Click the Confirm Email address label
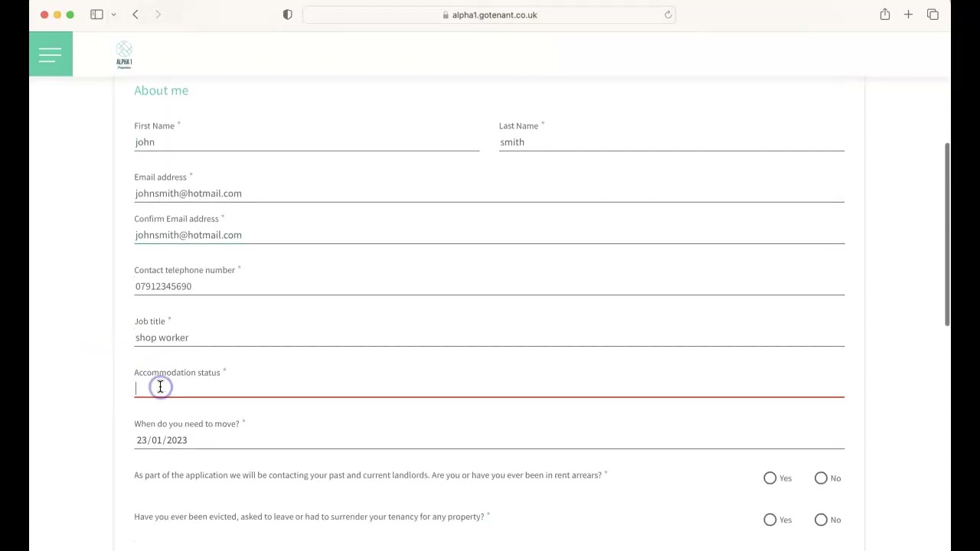 pyautogui.click(x=176, y=219)
